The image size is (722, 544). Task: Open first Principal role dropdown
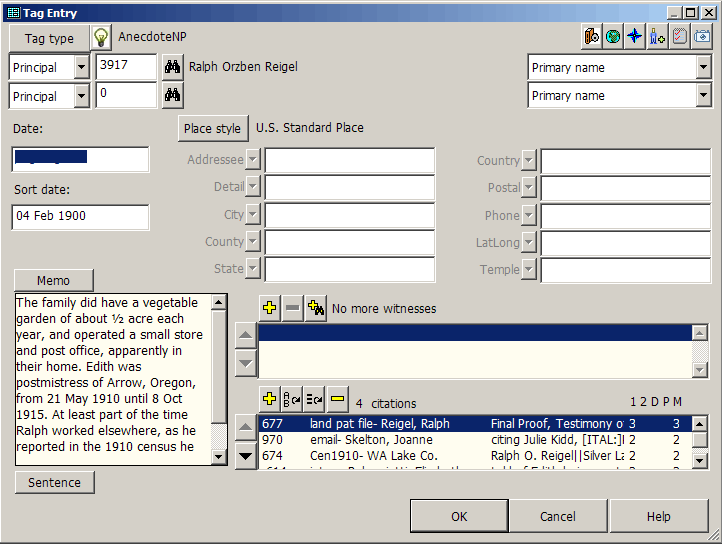tap(81, 67)
